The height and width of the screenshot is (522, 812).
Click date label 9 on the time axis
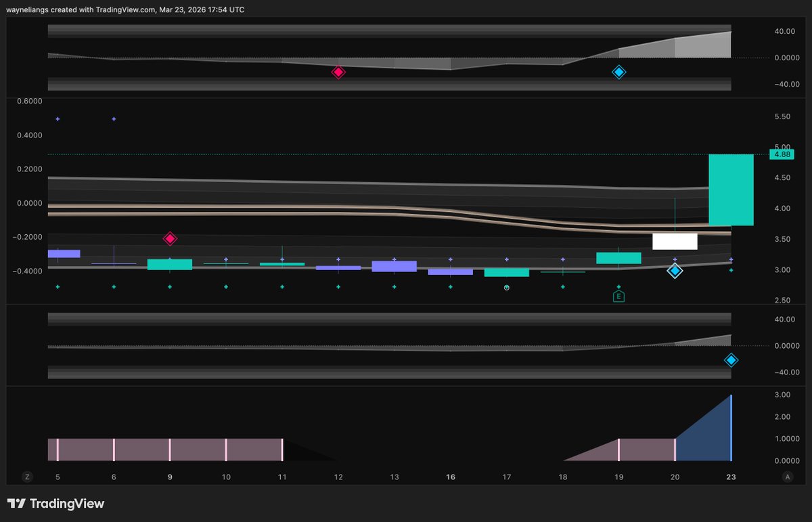pos(170,477)
